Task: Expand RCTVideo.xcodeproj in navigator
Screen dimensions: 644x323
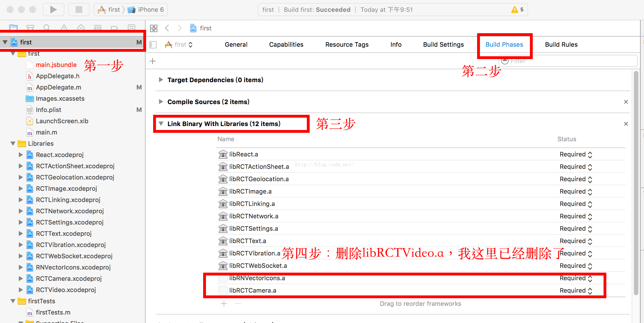Action: coord(21,290)
